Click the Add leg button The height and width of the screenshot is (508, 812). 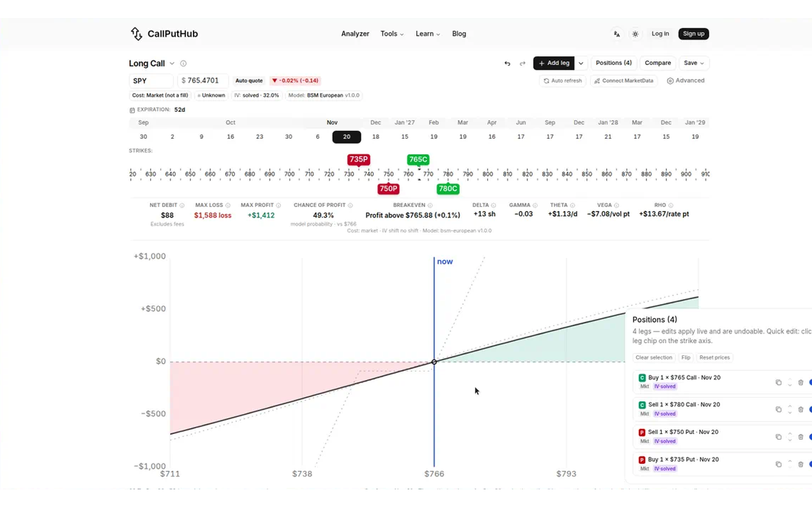(x=554, y=63)
